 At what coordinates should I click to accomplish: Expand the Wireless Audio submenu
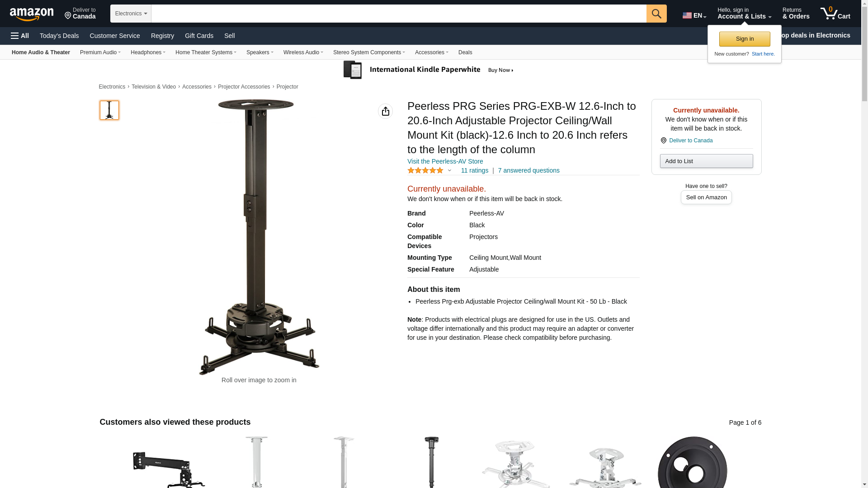[303, 52]
